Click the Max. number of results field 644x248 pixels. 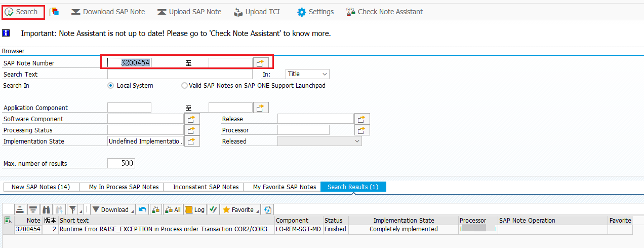click(121, 163)
